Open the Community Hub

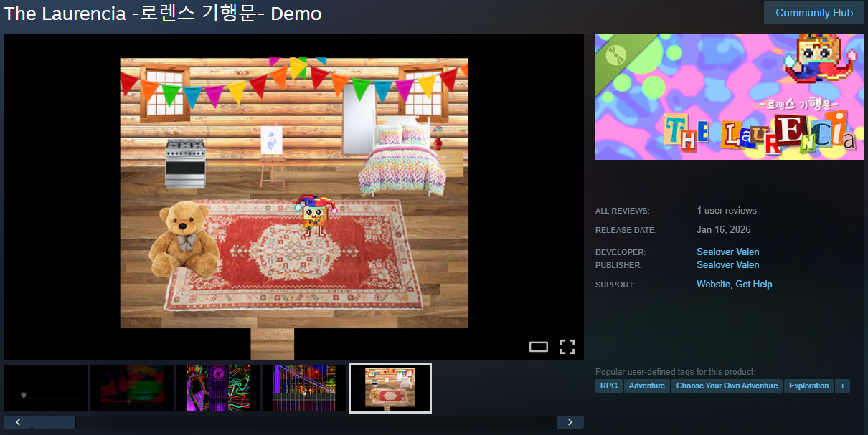pyautogui.click(x=814, y=13)
